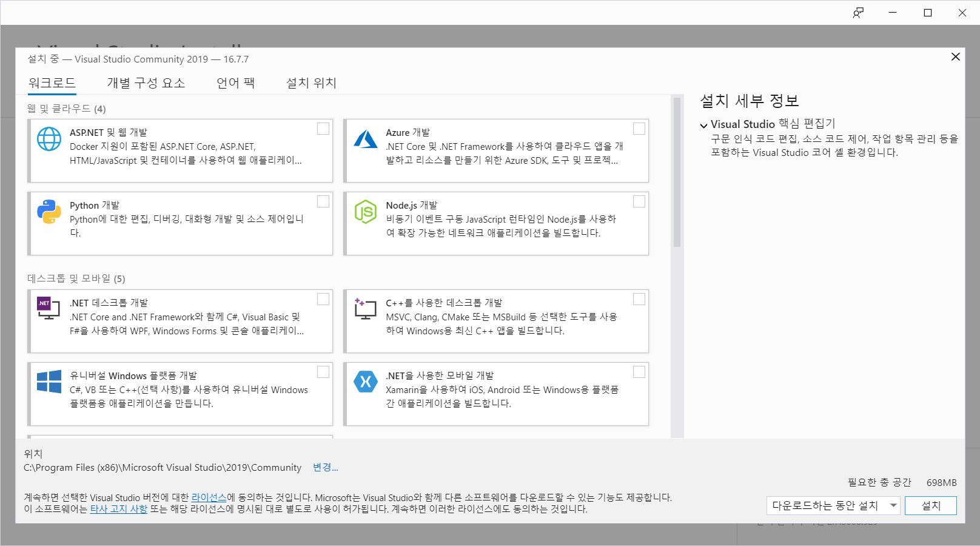Click the .NET을 사용한 모바일 개발 title
The image size is (980, 546).
[x=440, y=376]
